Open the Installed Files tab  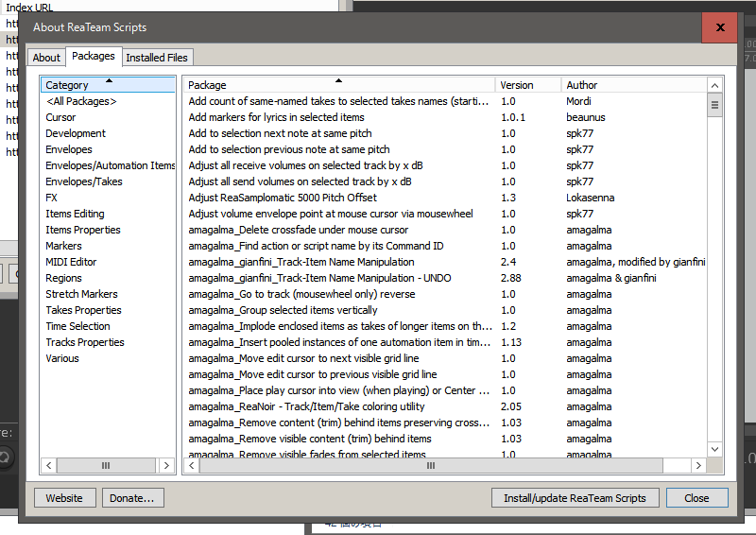click(157, 58)
